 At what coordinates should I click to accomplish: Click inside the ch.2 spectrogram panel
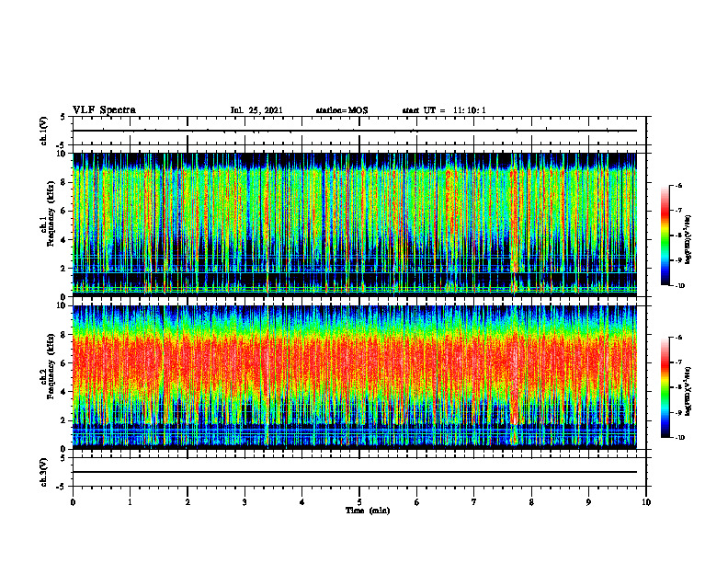coord(355,377)
